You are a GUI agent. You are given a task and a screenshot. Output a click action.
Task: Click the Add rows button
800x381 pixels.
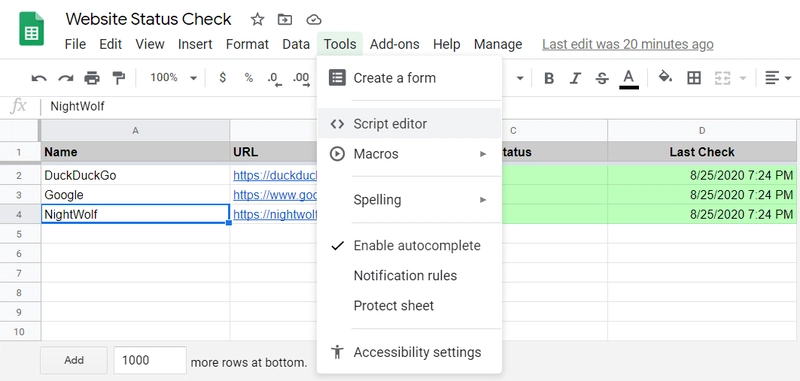(x=73, y=360)
